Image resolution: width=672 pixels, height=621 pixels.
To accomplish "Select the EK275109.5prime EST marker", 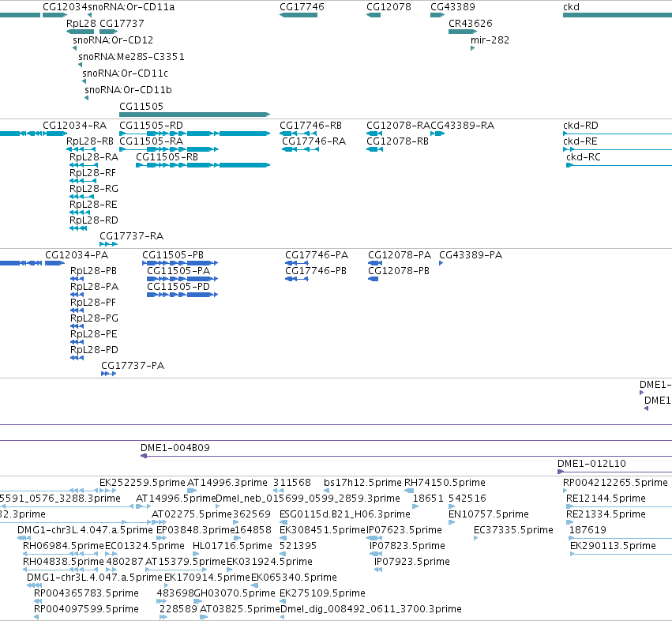I will pyautogui.click(x=283, y=601).
